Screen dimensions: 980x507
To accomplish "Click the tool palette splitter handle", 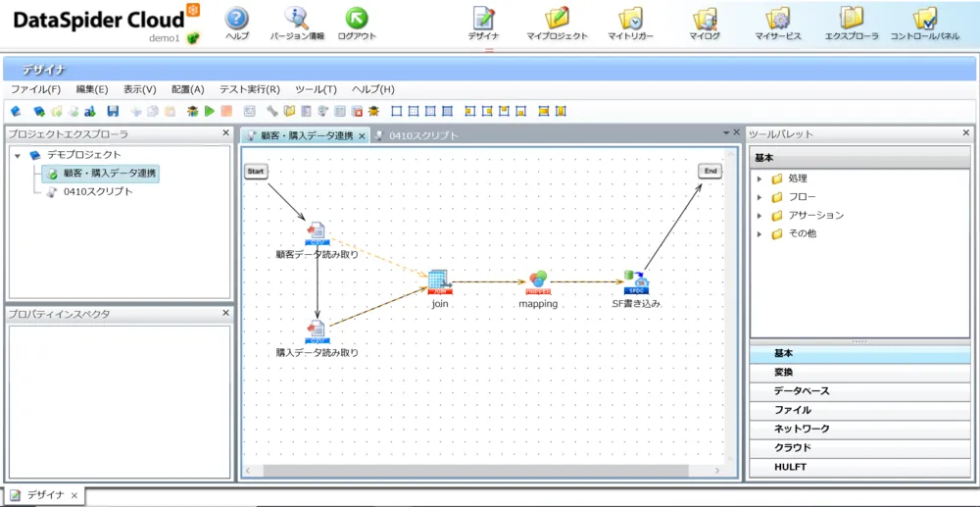I will click(858, 341).
